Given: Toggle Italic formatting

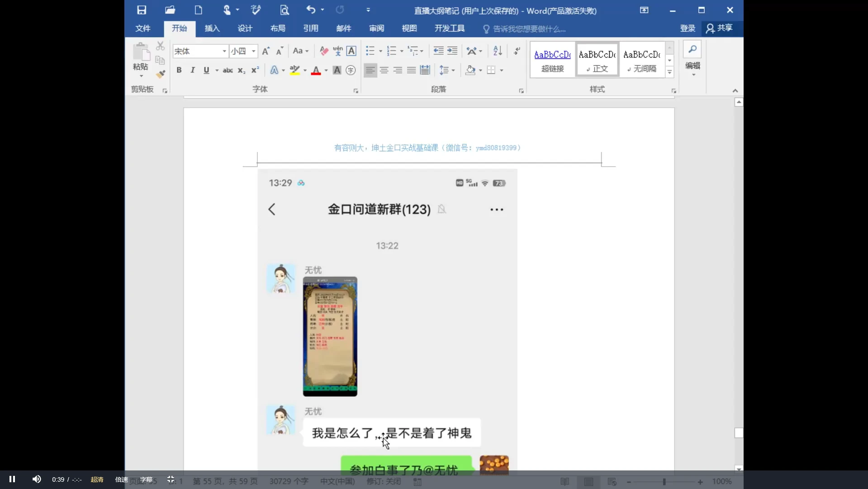Looking at the screenshot, I should (x=193, y=70).
